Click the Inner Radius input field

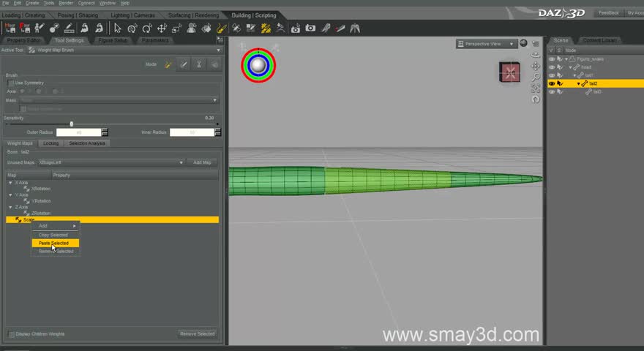(x=192, y=132)
